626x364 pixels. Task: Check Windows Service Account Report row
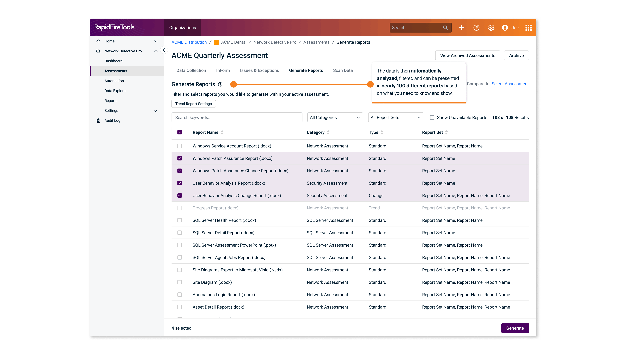[x=180, y=146]
